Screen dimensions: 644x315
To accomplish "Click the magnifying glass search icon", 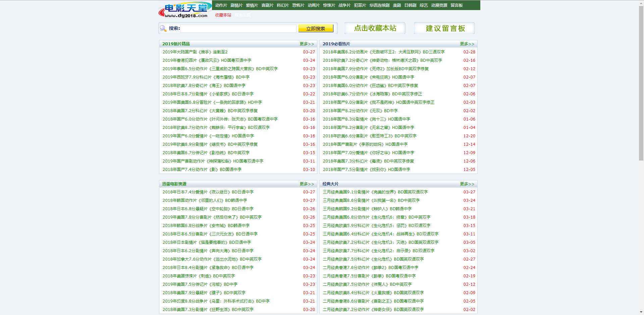I will coord(163,29).
